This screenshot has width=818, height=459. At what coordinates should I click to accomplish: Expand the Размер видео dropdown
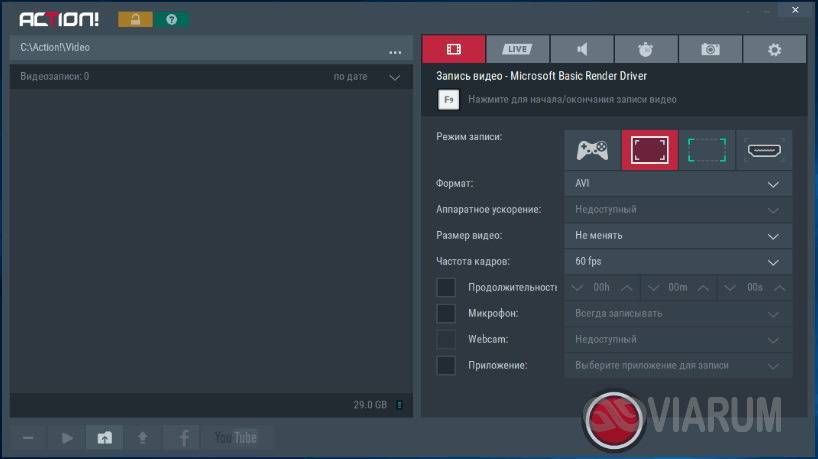(677, 236)
